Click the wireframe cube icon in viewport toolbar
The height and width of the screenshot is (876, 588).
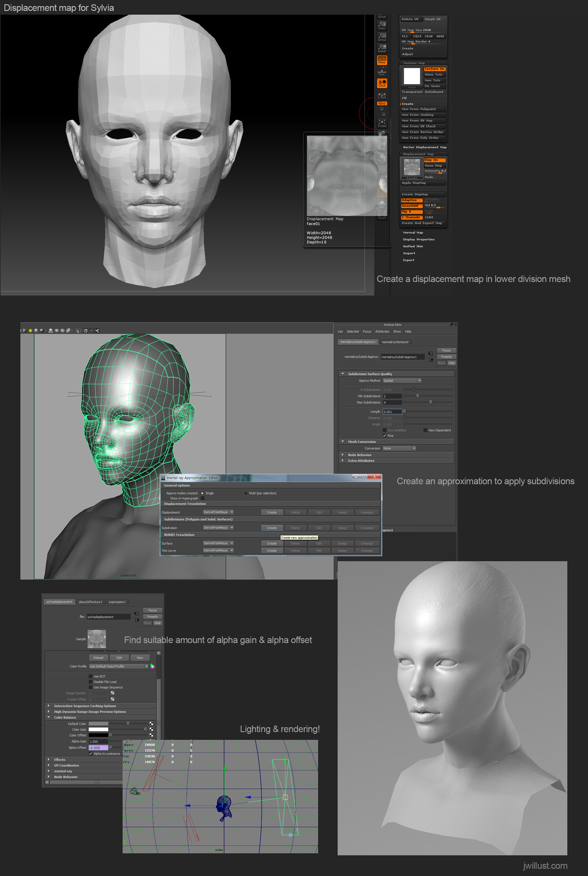pyautogui.click(x=86, y=331)
